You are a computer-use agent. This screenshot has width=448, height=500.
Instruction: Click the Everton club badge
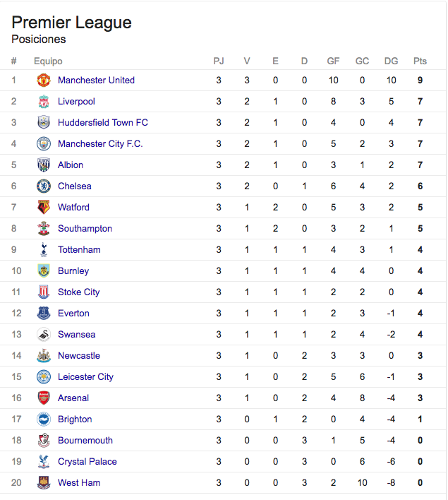tap(44, 313)
